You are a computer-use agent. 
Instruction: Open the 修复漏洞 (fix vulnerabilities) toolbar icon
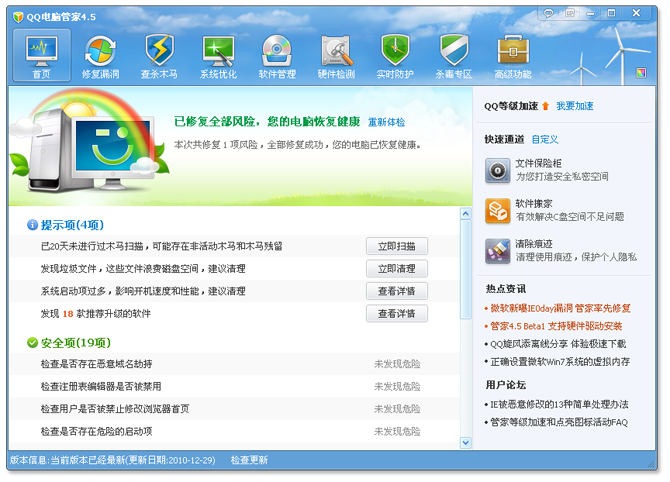pyautogui.click(x=100, y=56)
